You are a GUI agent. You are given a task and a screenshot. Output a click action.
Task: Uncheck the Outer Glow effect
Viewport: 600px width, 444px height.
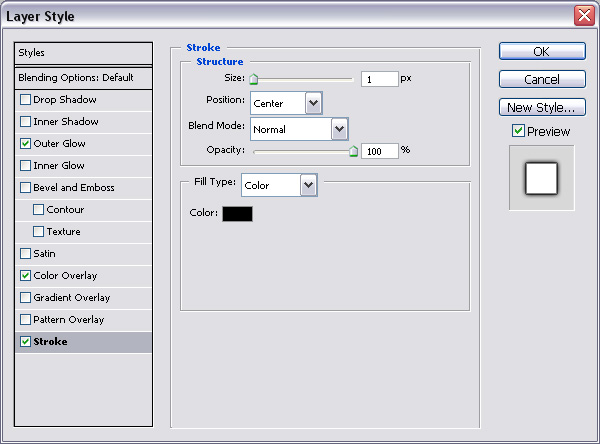point(25,143)
